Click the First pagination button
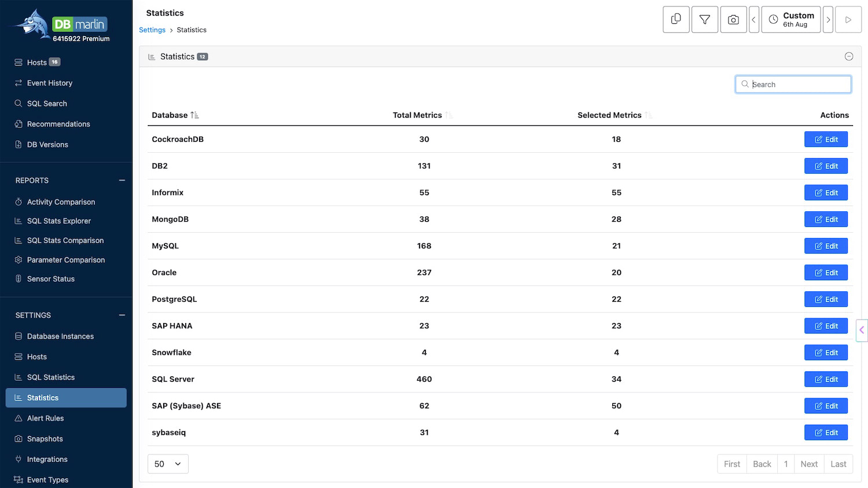Image resolution: width=868 pixels, height=488 pixels. pyautogui.click(x=732, y=464)
